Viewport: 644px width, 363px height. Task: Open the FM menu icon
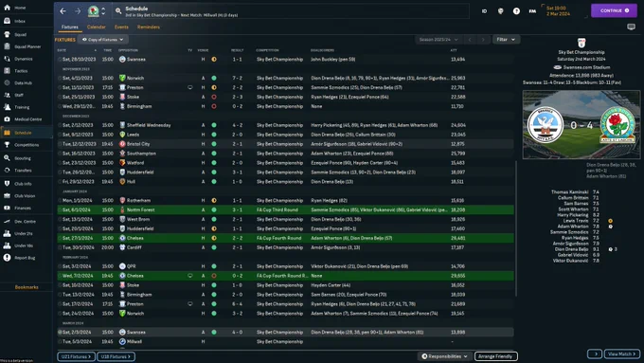coord(532,11)
